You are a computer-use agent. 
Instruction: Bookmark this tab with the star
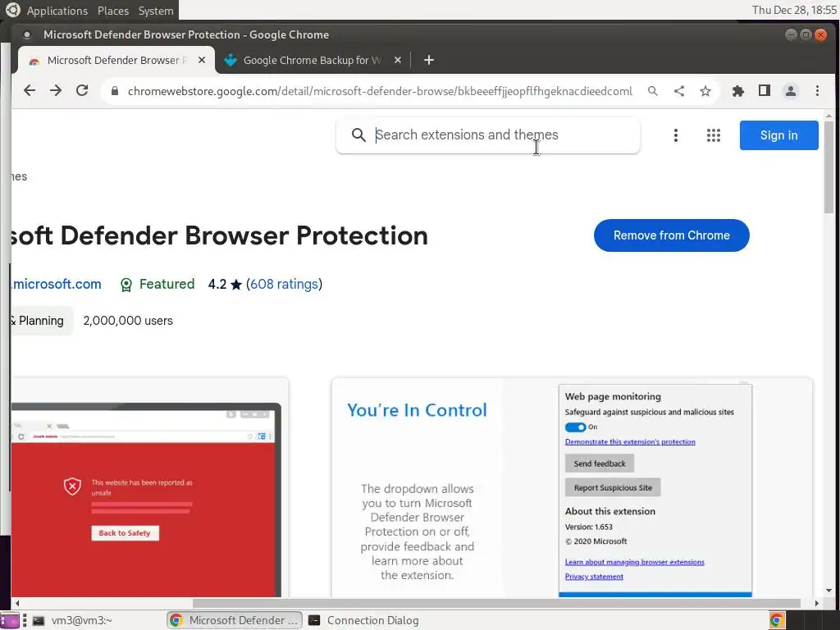point(705,91)
